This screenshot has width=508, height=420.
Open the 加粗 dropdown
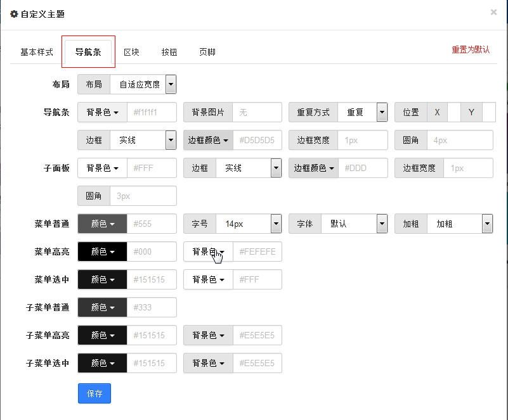pyautogui.click(x=460, y=224)
